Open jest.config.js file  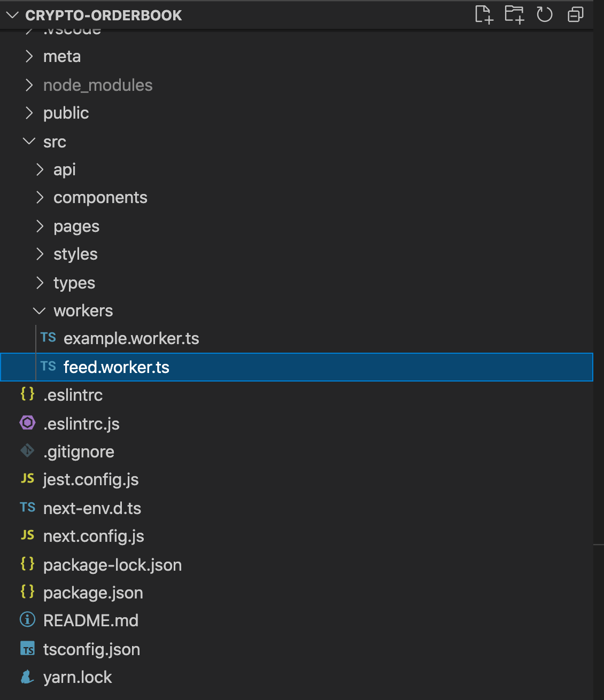[x=297, y=480]
